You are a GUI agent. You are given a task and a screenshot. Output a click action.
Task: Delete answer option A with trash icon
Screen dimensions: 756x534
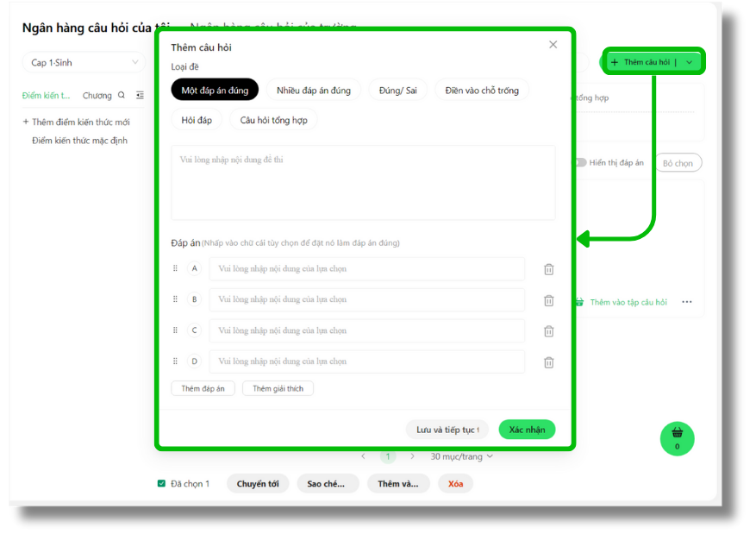[x=548, y=269]
